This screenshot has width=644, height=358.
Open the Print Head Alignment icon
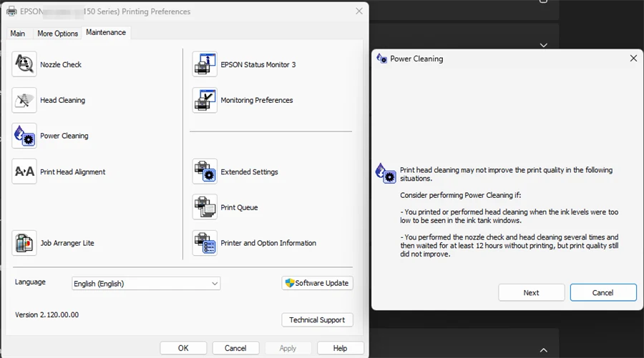click(24, 171)
